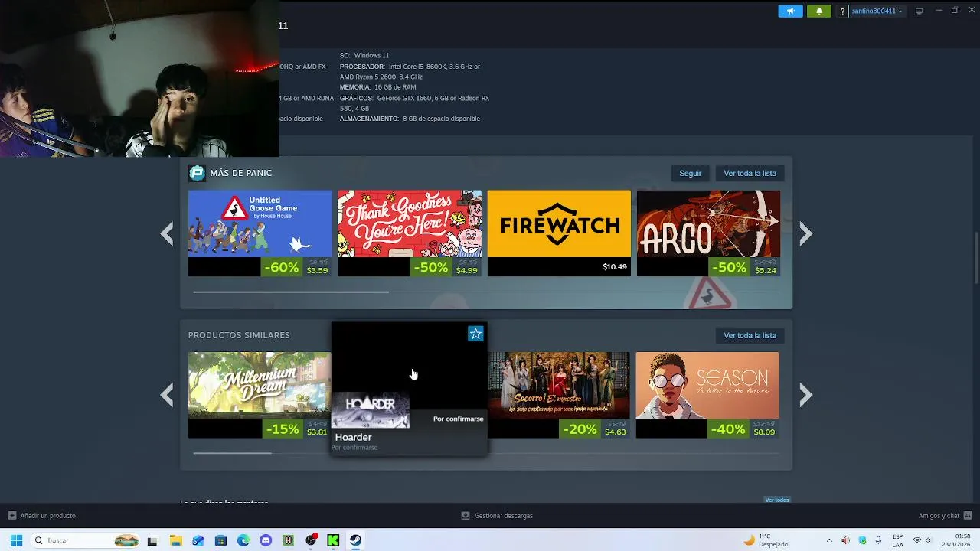Image resolution: width=980 pixels, height=551 pixels.
Task: Open Ver toda la lista for Panic
Action: (750, 173)
